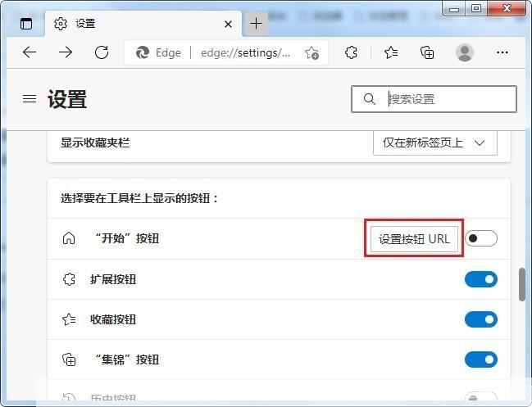This screenshot has width=532, height=407.
Task: Click the settings gear icon on the tab
Action: (61, 24)
